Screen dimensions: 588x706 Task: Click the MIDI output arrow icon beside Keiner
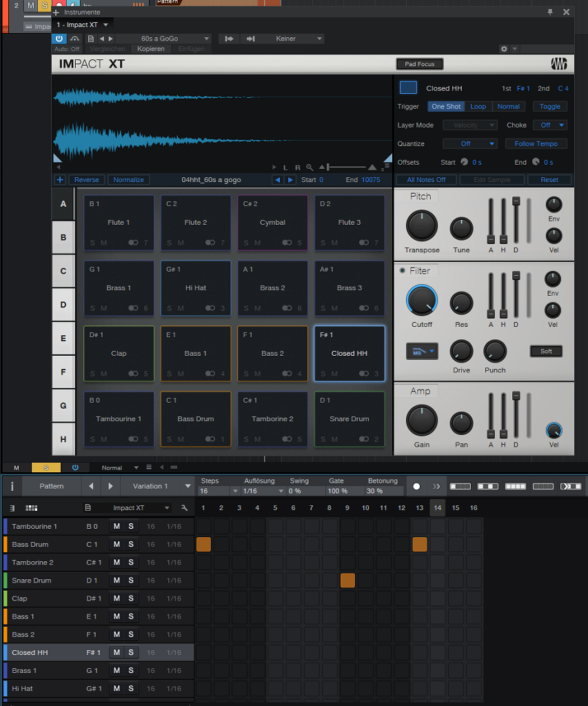tap(250, 39)
